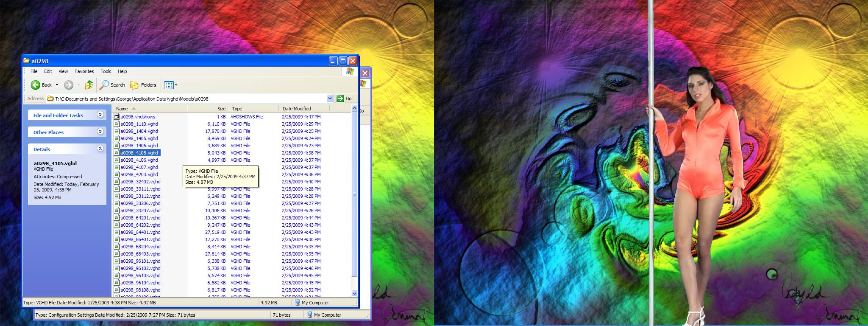The height and width of the screenshot is (326, 868).
Task: Open the Back history dropdown arrow
Action: click(57, 85)
